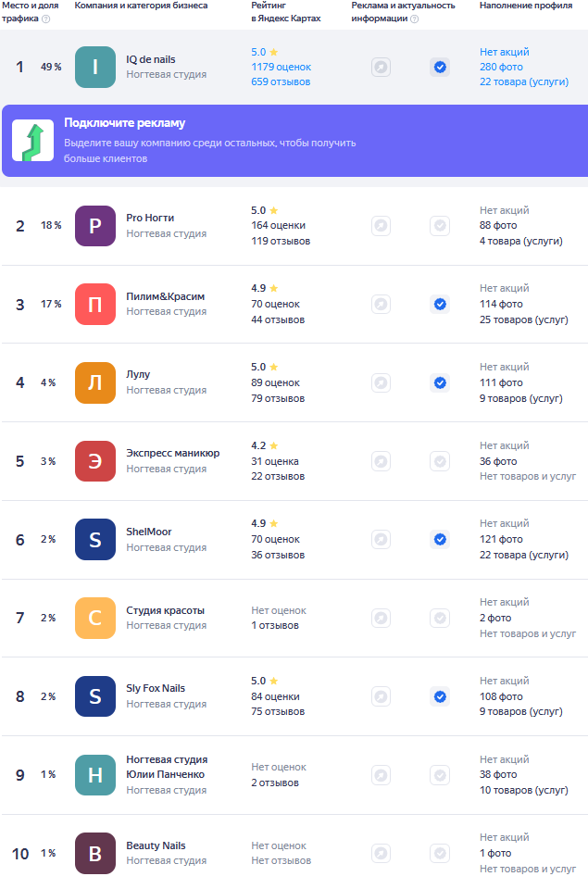Click the advertising icon for Юлии Панченко row

[381, 775]
